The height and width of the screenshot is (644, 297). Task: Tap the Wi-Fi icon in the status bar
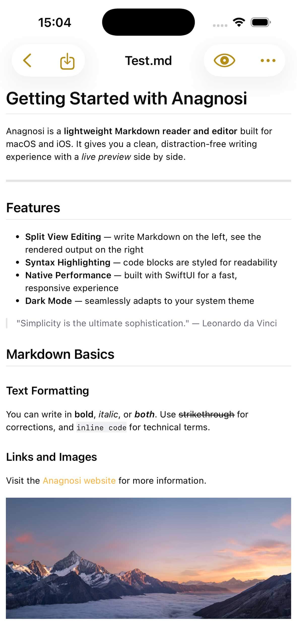click(x=238, y=23)
